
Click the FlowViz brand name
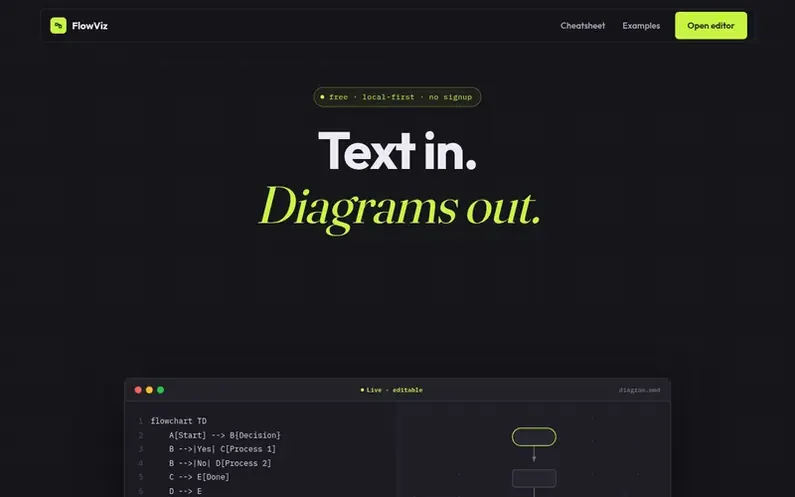[x=90, y=26]
